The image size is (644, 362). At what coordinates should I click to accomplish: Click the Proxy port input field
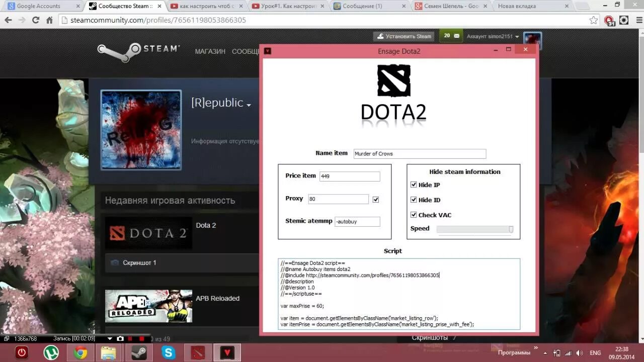pyautogui.click(x=338, y=199)
